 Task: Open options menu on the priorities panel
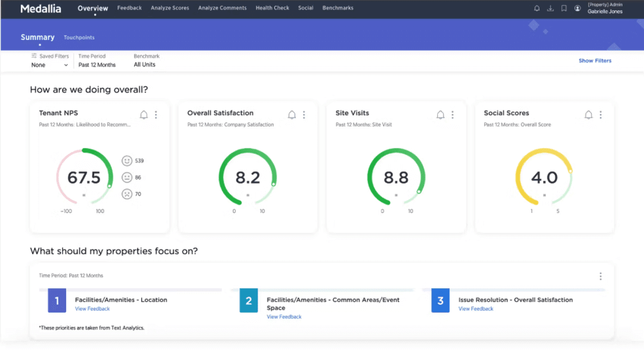click(600, 276)
